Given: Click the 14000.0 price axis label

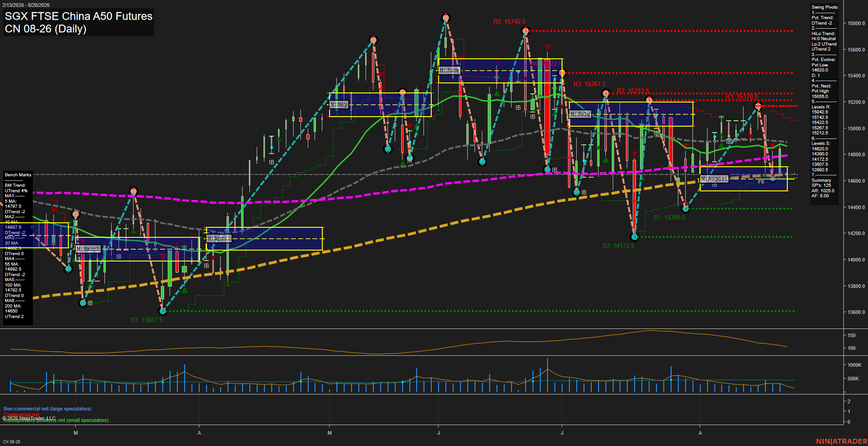Looking at the screenshot, I should (x=856, y=260).
